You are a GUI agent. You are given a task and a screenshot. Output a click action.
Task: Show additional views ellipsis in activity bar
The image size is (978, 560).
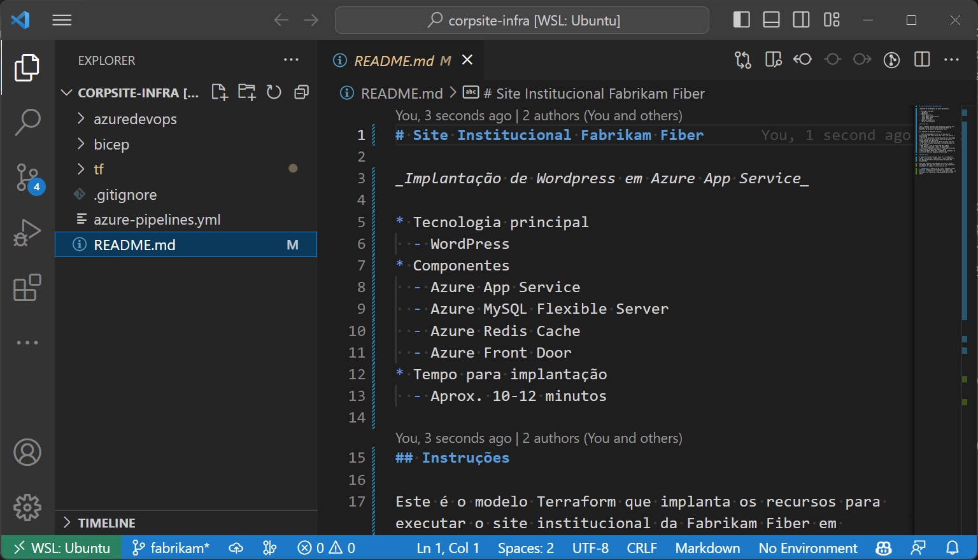(27, 342)
